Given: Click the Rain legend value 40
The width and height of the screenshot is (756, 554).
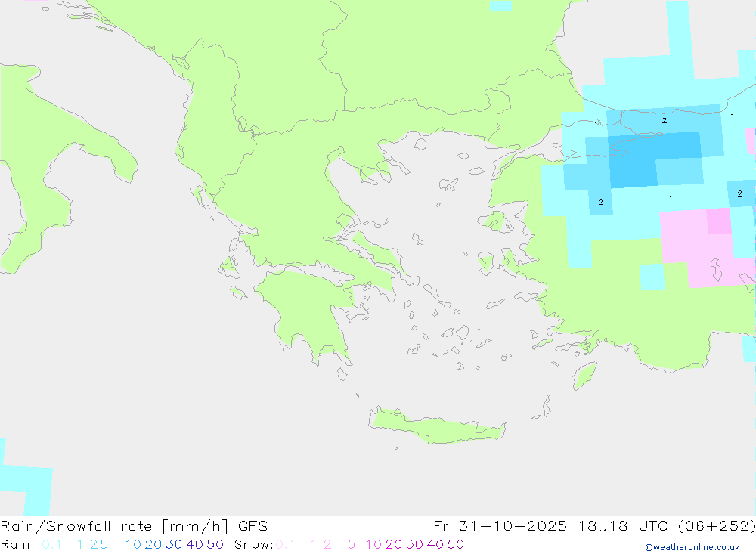Looking at the screenshot, I should (195, 544).
